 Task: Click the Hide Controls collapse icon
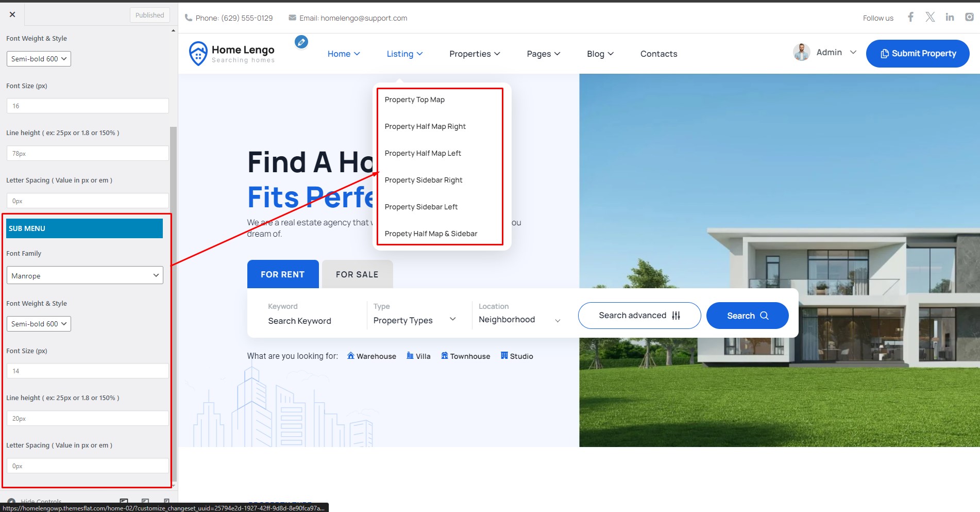(x=11, y=501)
